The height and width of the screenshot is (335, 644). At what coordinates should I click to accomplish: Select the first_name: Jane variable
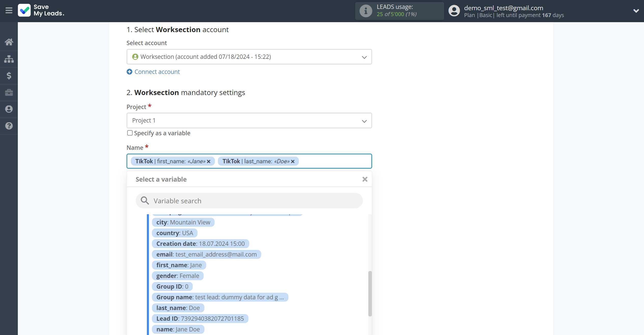pos(179,265)
